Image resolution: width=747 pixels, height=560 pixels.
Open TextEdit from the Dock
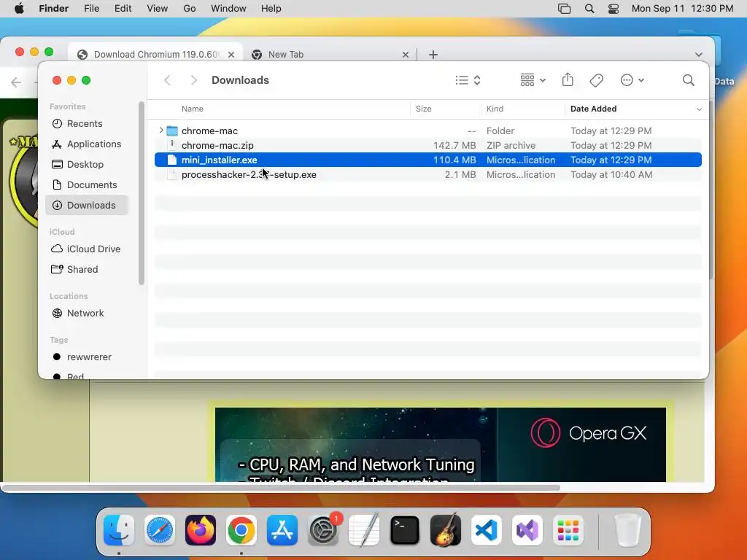(364, 530)
